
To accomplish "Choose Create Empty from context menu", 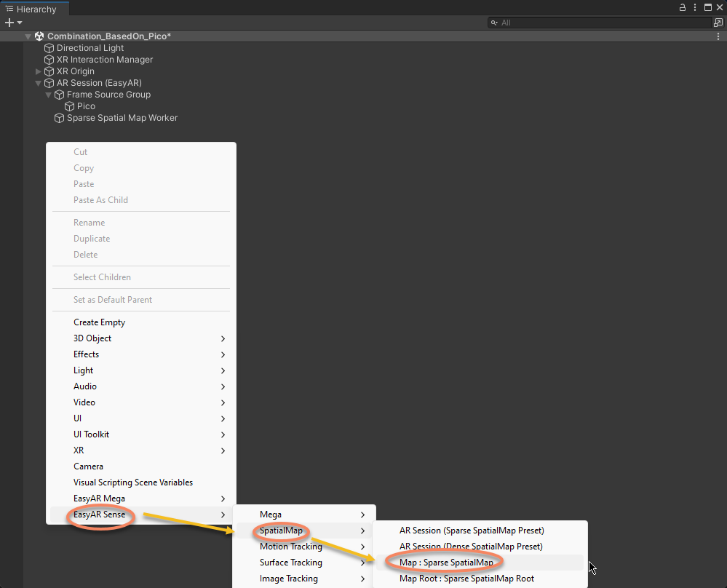I will [99, 322].
